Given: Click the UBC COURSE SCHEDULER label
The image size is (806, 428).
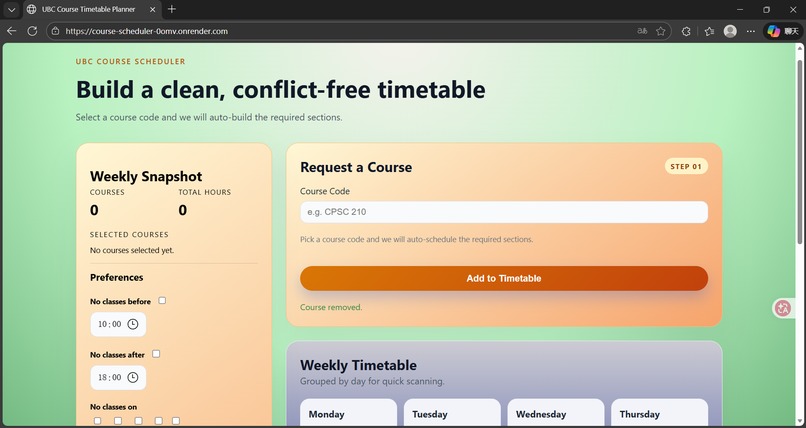Looking at the screenshot, I should [x=131, y=62].
